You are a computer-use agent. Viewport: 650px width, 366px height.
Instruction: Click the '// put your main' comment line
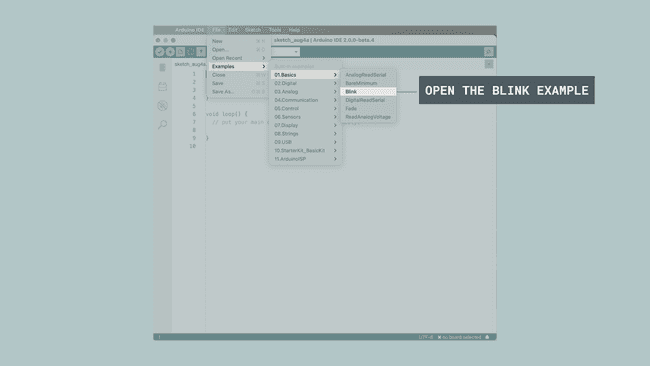point(238,122)
